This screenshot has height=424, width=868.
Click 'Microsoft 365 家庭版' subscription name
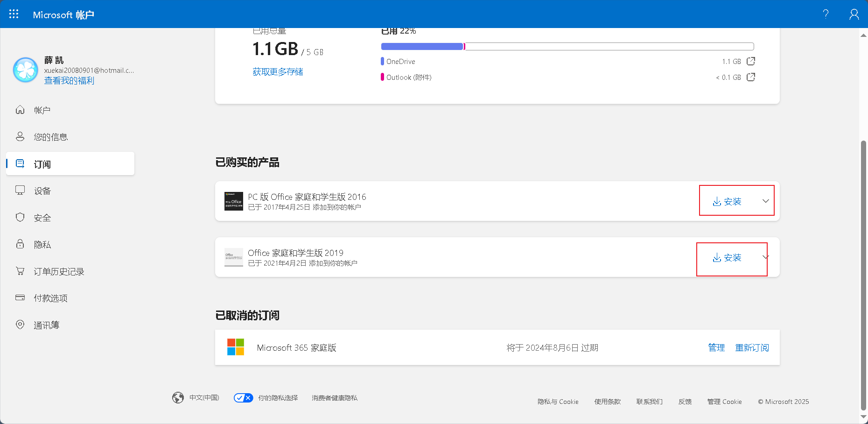click(296, 347)
